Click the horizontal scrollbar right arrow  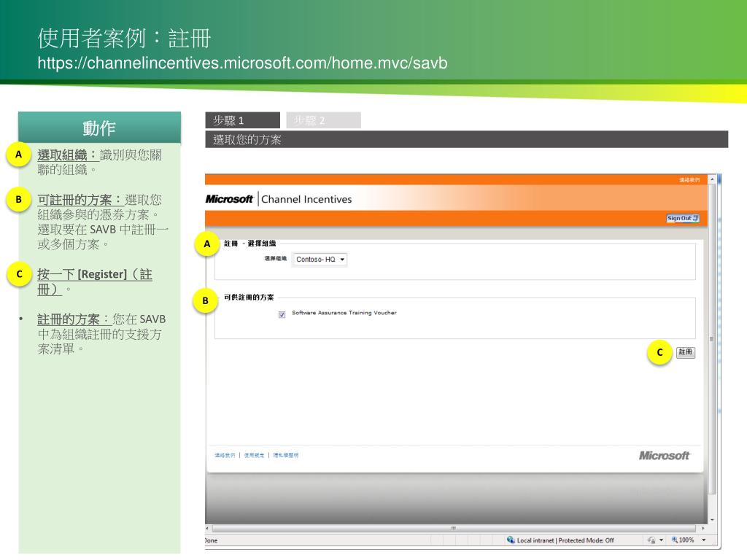[x=703, y=528]
